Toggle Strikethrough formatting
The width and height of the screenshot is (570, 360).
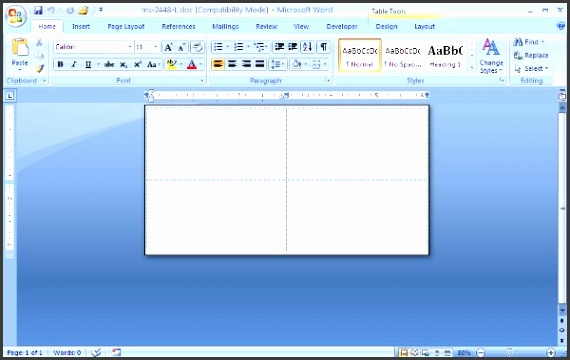109,65
